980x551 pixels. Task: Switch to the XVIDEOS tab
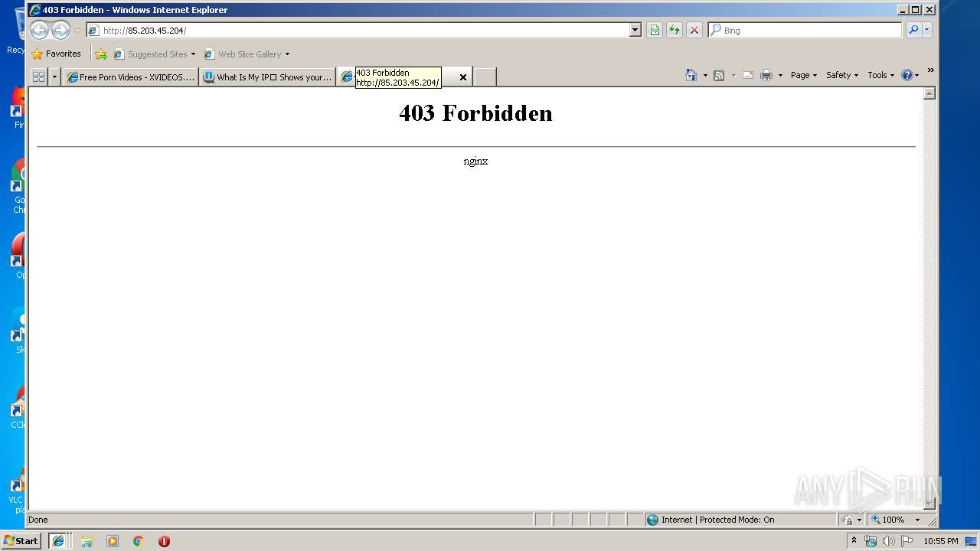pyautogui.click(x=130, y=77)
